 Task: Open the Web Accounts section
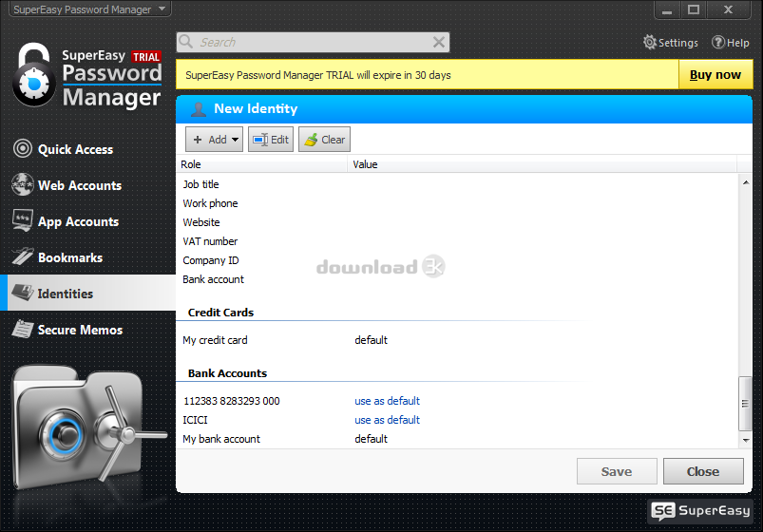coord(87,185)
